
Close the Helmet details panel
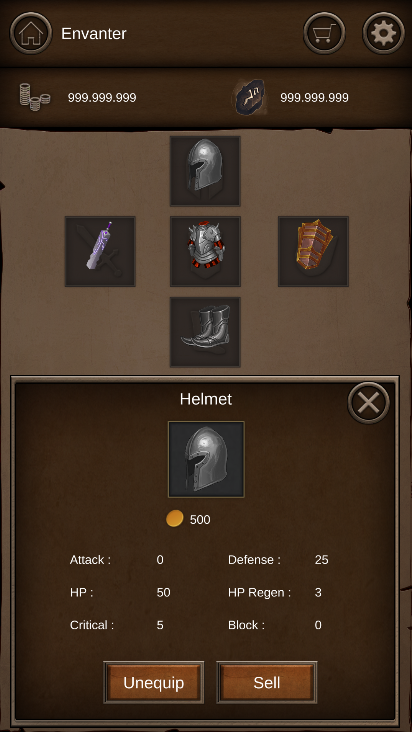(x=369, y=403)
